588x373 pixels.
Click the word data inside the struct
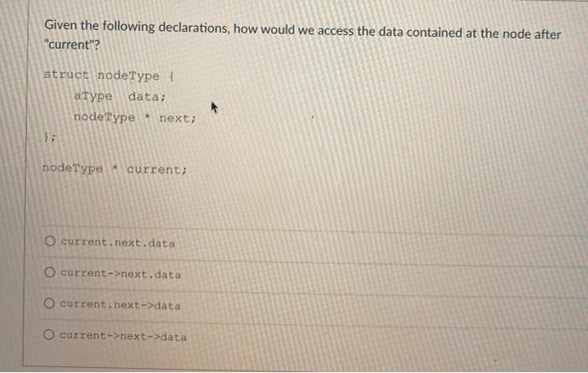(x=144, y=97)
